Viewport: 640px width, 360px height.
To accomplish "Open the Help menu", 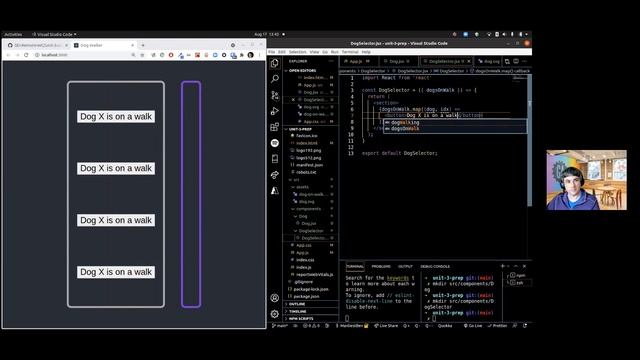I will [366, 52].
